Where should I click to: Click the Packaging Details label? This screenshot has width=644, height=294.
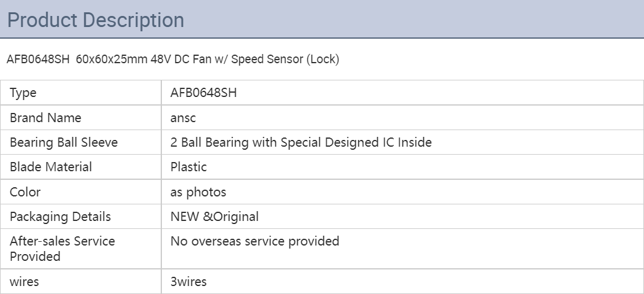pos(60,217)
